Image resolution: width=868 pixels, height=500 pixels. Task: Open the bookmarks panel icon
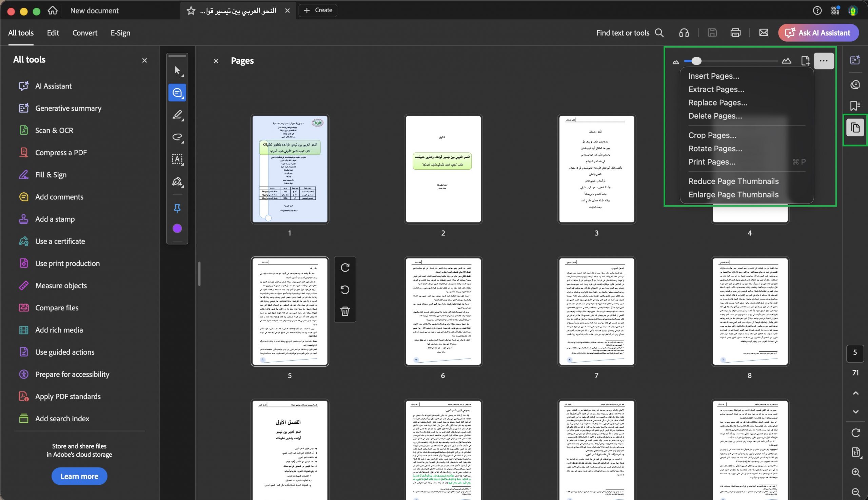[x=855, y=105]
